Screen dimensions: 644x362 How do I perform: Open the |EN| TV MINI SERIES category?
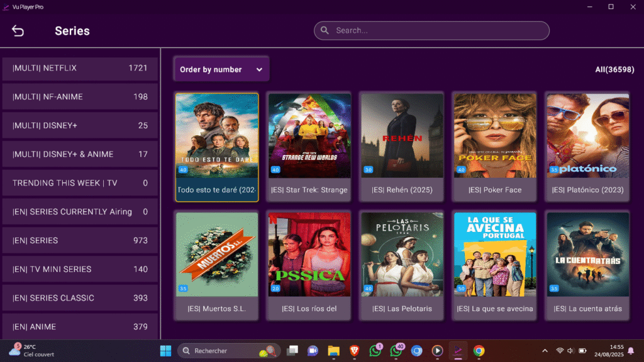click(x=80, y=269)
